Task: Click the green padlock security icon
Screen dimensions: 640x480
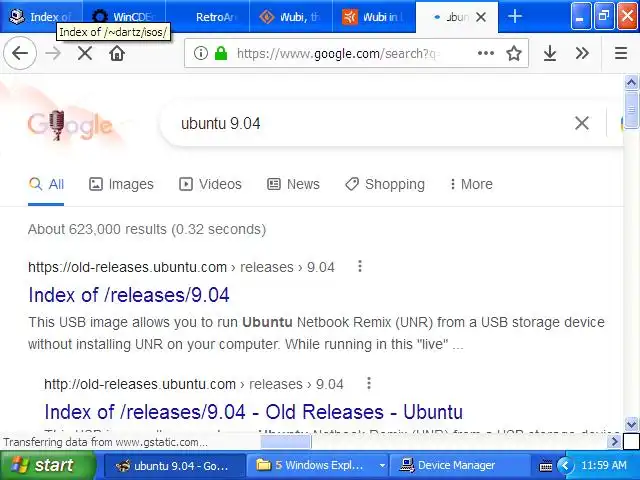Action: click(x=221, y=53)
